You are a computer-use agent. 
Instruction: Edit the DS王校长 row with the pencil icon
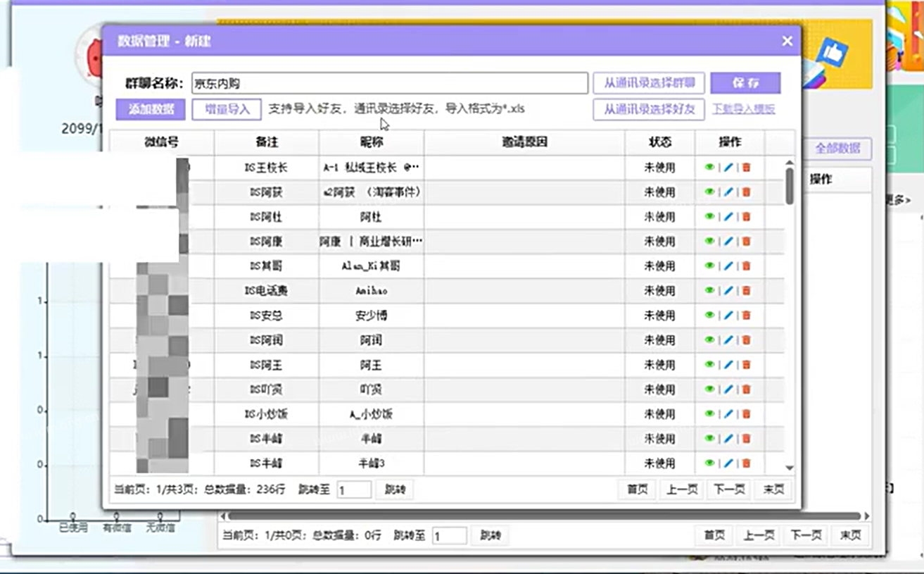[x=728, y=168]
